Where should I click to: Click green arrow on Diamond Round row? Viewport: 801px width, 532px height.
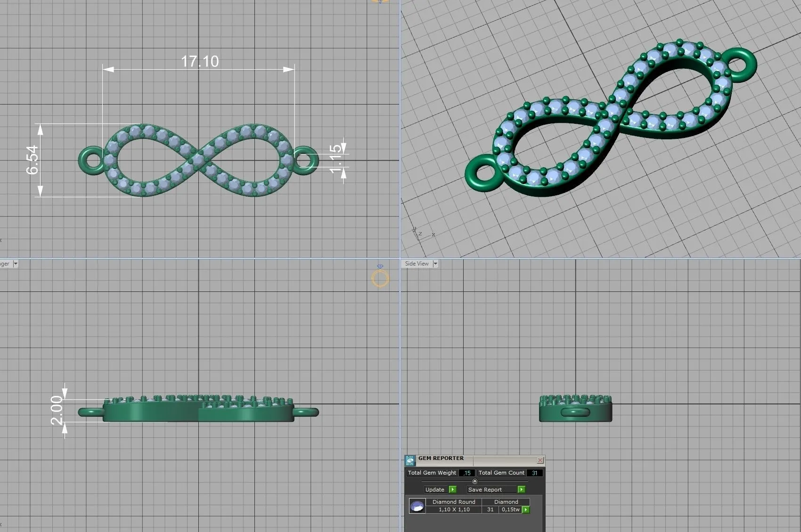tap(526, 510)
